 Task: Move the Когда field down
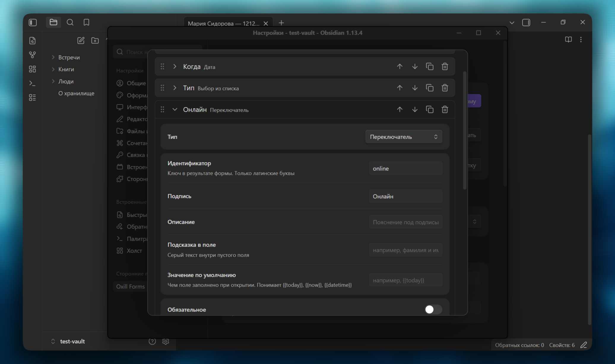click(x=415, y=66)
